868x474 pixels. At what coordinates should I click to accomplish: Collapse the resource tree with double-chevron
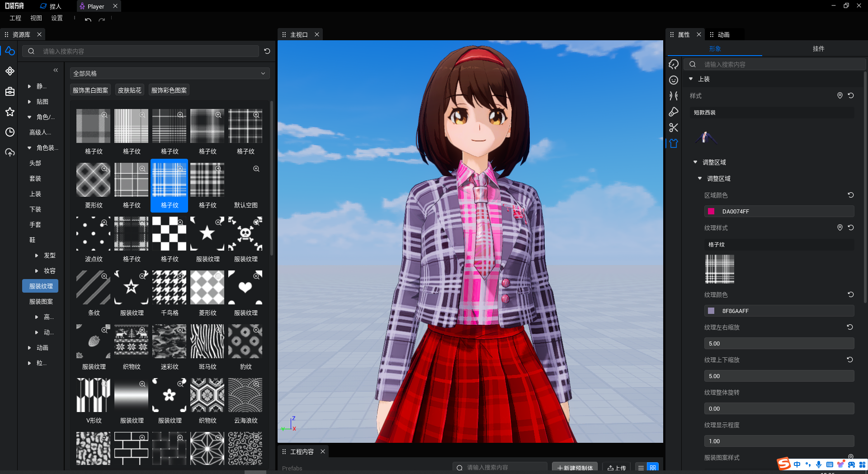coord(56,70)
